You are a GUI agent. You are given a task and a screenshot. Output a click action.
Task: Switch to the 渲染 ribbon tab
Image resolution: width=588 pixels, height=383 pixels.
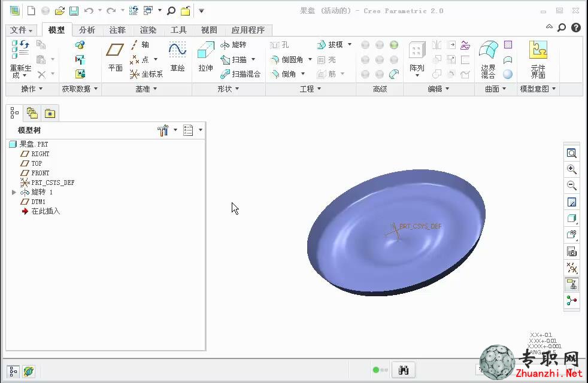pos(148,30)
